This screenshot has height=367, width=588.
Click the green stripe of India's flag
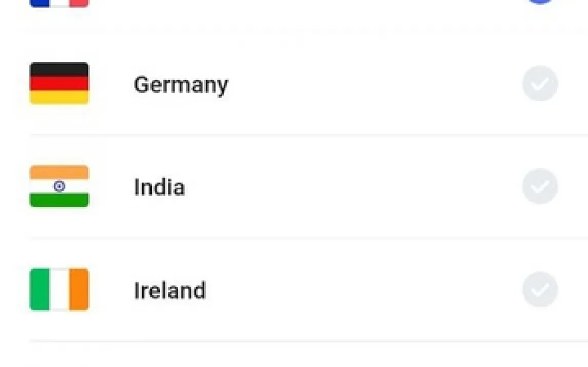pos(59,200)
